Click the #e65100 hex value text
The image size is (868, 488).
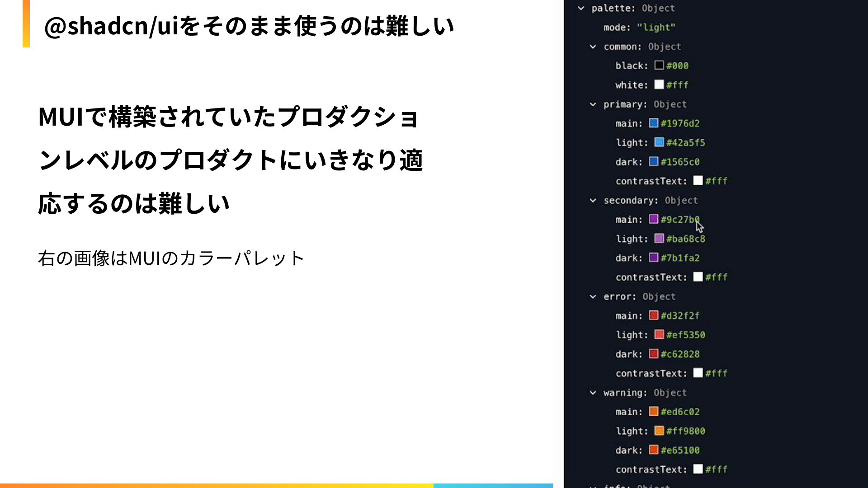680,450
